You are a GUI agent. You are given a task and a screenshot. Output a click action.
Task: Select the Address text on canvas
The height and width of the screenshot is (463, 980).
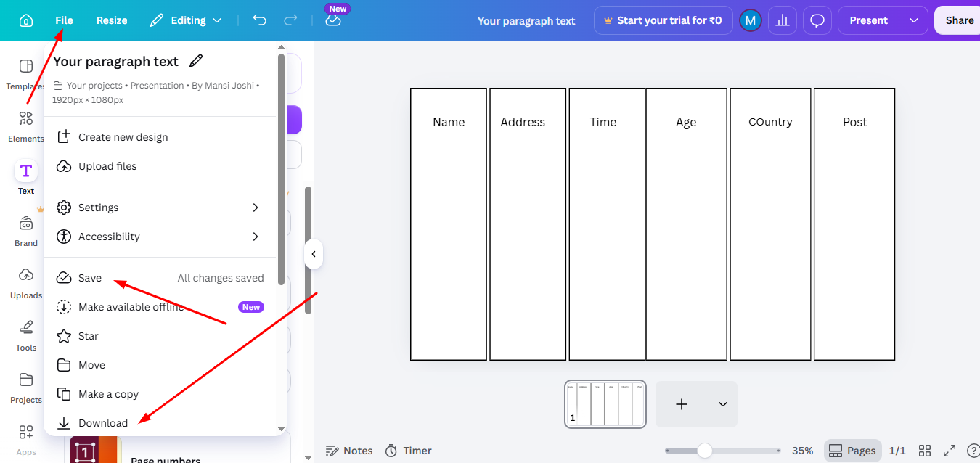click(523, 122)
